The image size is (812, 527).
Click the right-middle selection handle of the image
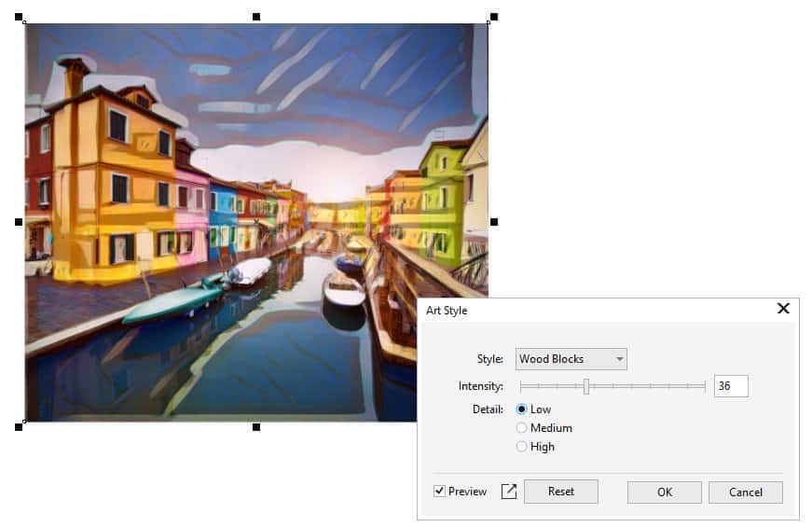[494, 222]
